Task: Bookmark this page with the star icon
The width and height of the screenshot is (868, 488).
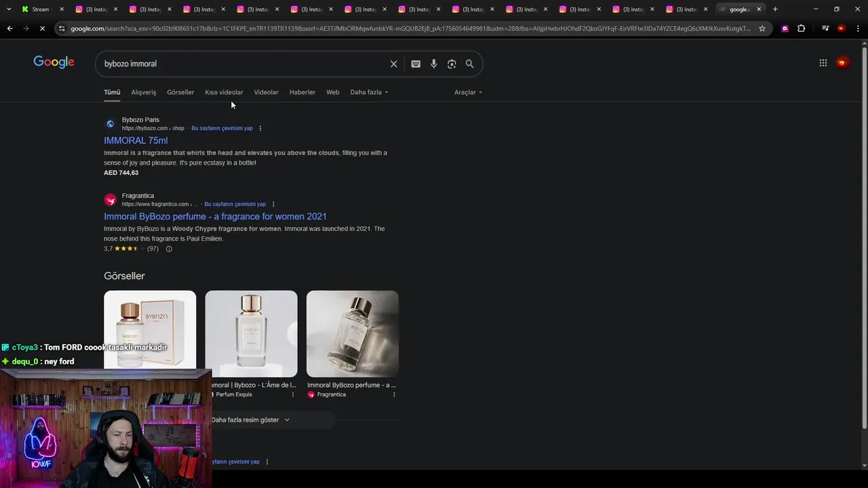Action: [762, 28]
